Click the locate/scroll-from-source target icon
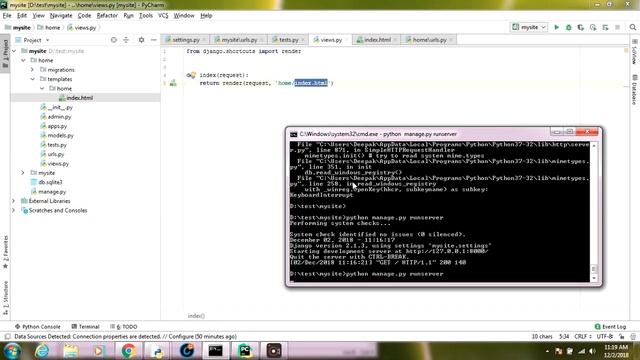 click(113, 40)
